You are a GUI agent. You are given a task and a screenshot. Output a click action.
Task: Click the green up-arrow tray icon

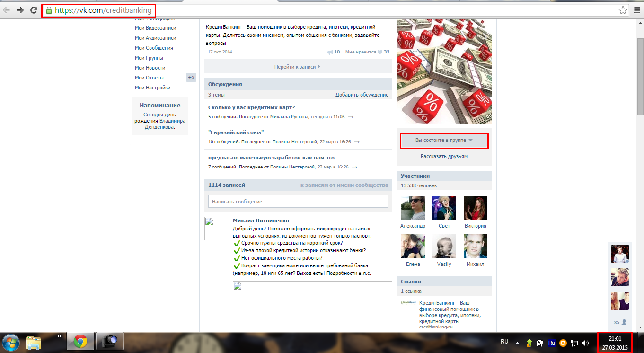click(x=529, y=343)
